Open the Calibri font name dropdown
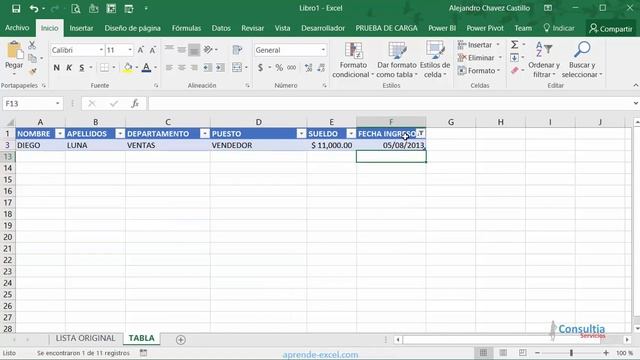The height and width of the screenshot is (360, 640). coord(101,50)
